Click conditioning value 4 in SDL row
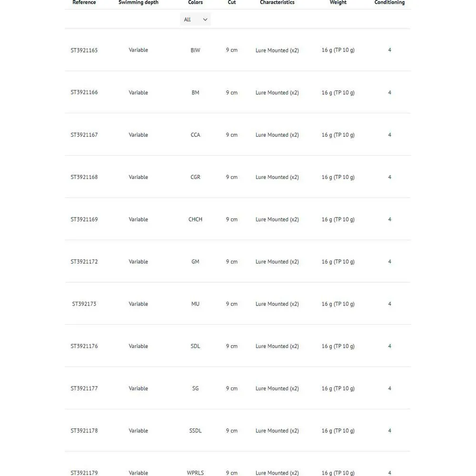 [x=389, y=346]
